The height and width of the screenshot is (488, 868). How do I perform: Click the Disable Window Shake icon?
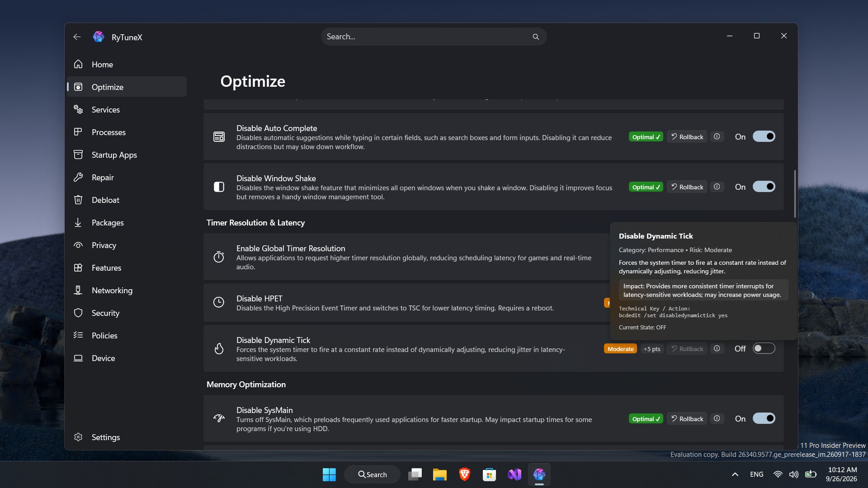[x=219, y=187]
